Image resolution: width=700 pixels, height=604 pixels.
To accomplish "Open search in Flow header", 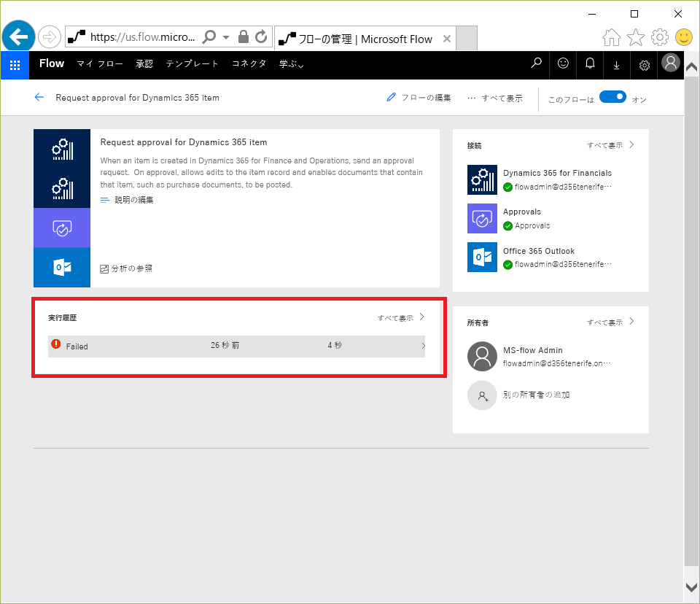I will (536, 63).
